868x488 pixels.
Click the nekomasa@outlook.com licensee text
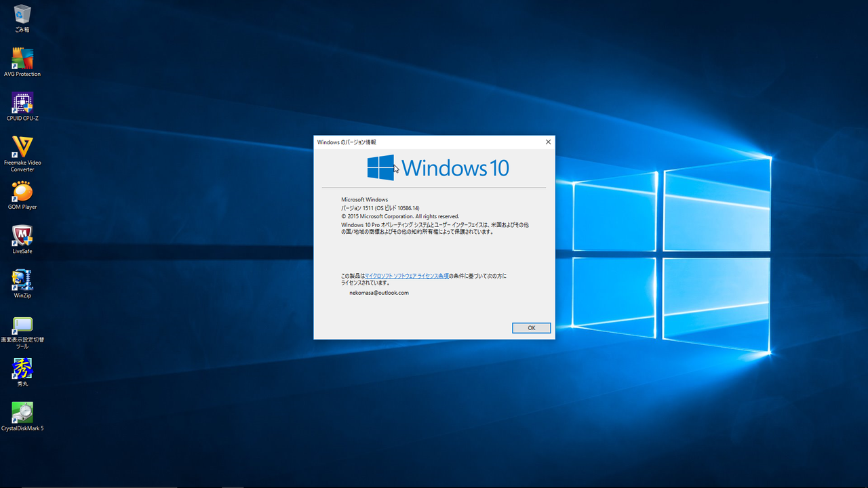pyautogui.click(x=379, y=293)
